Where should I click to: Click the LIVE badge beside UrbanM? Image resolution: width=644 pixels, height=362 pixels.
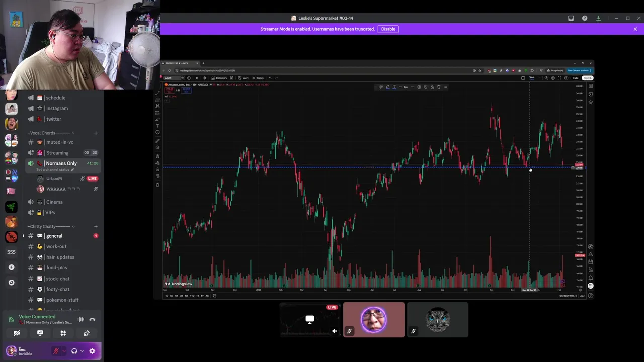pos(92,178)
